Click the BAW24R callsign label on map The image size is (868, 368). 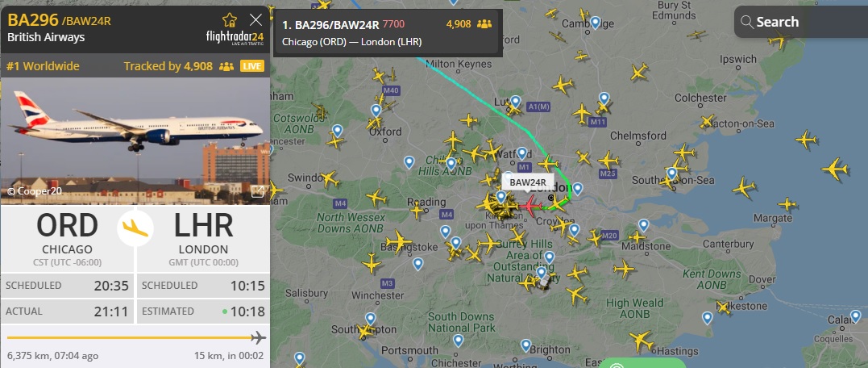(x=528, y=182)
